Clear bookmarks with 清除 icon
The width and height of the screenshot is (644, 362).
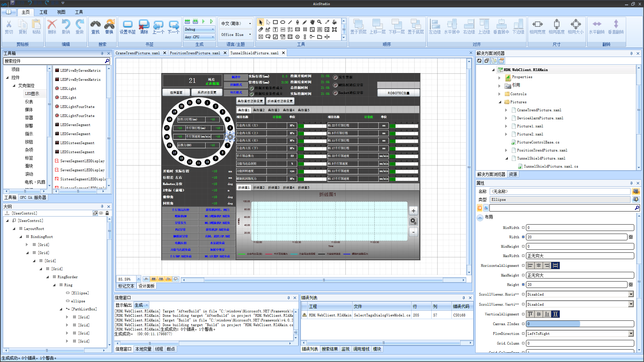pyautogui.click(x=144, y=24)
